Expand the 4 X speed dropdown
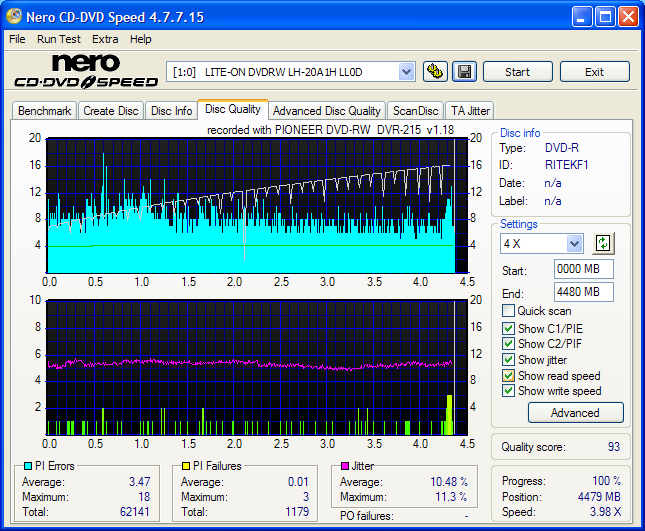The image size is (645, 531). [574, 243]
